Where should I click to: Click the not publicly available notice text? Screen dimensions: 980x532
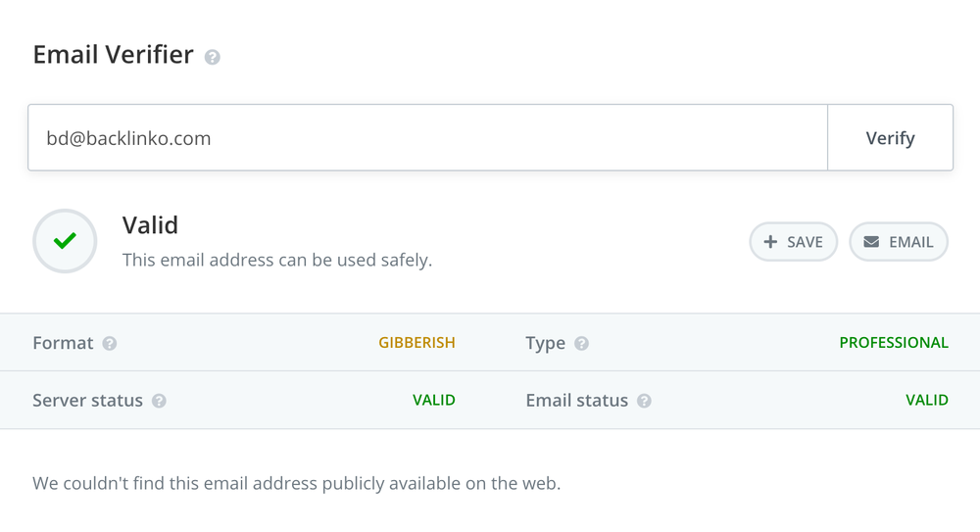(296, 483)
